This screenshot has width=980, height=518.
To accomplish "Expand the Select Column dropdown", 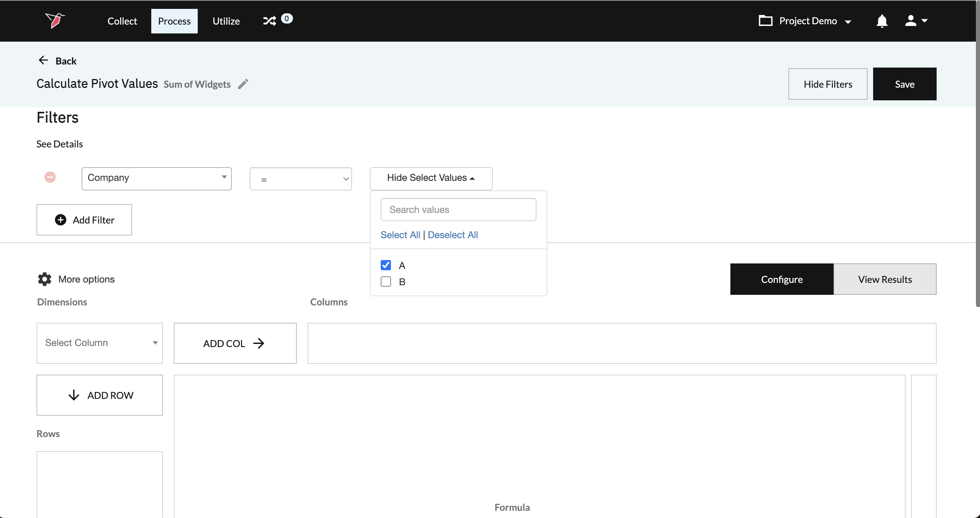I will pyautogui.click(x=99, y=343).
